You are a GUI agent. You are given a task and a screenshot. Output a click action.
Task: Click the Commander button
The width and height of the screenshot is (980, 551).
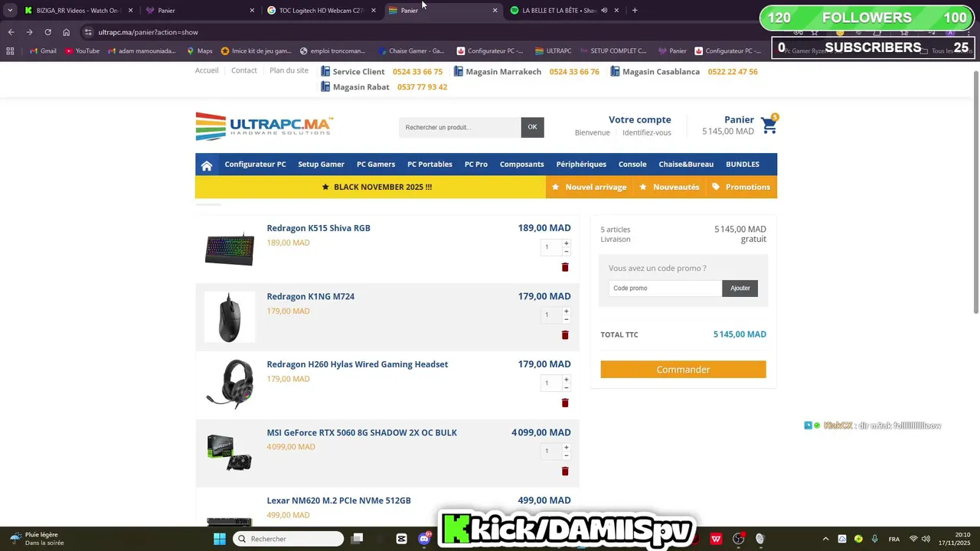(x=683, y=370)
